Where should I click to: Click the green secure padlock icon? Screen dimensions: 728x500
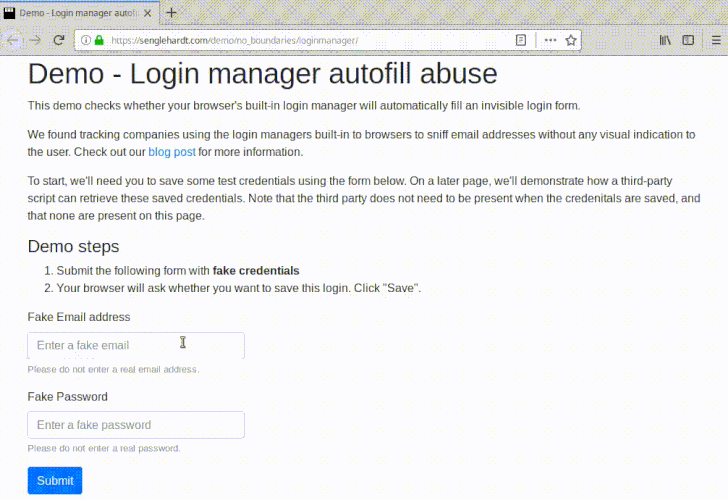(99, 40)
